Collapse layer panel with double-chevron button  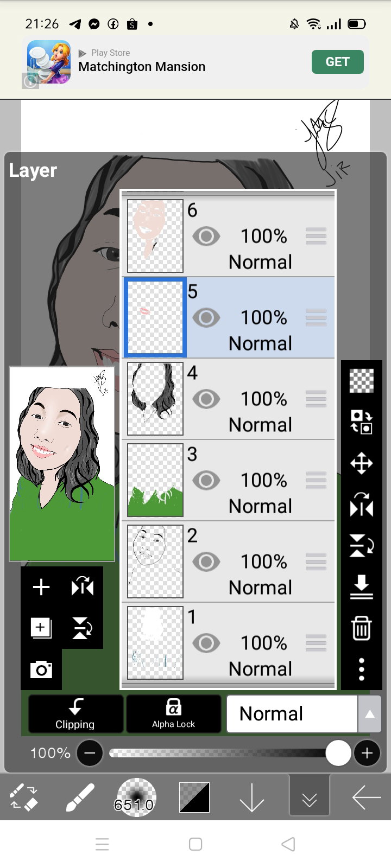coord(310,797)
